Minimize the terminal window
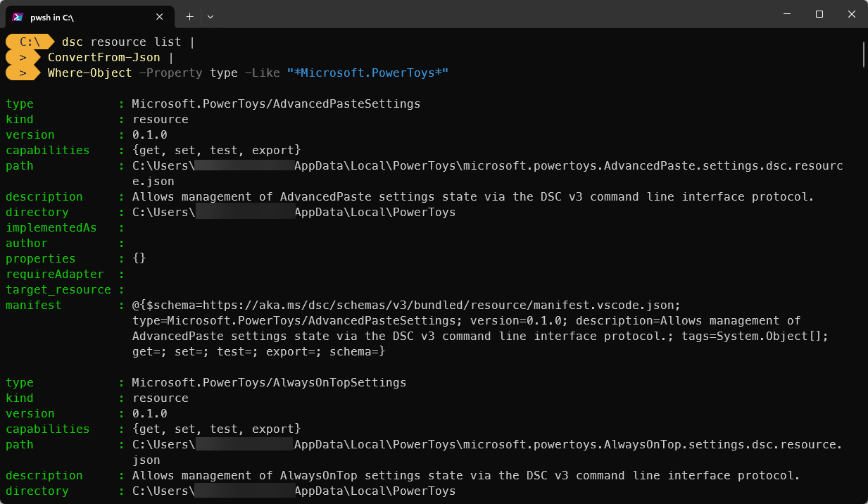Screen dimensions: 868x504 click(x=786, y=14)
